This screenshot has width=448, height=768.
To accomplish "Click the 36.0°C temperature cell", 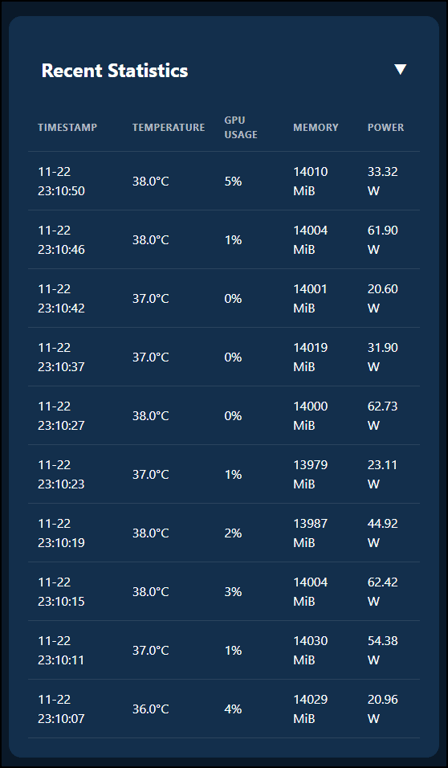I will click(x=150, y=709).
